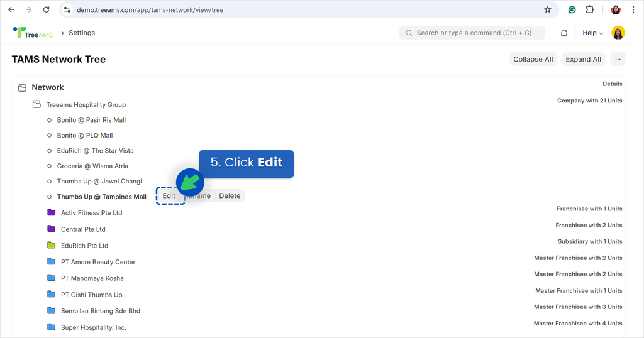Focus the Search or type a command field
Viewport: 644px width, 338px height.
tap(472, 33)
